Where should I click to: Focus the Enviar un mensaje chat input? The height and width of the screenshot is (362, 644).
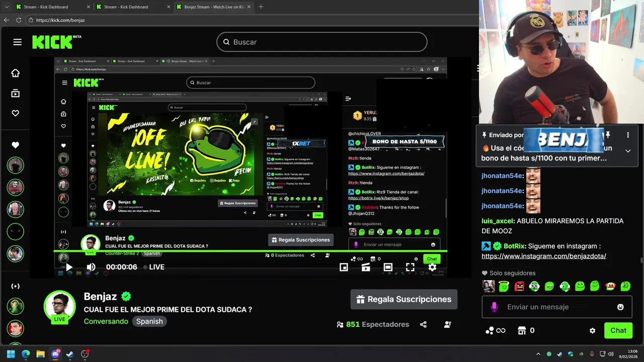556,307
